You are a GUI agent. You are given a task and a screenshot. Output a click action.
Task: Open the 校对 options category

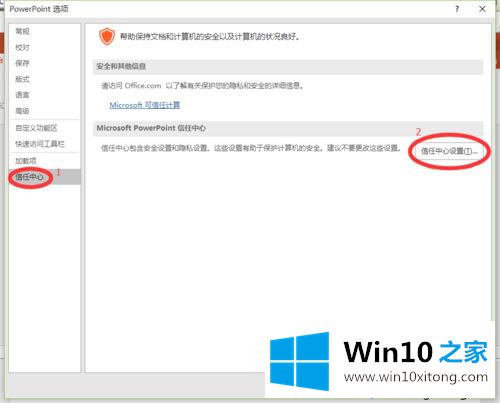point(22,47)
